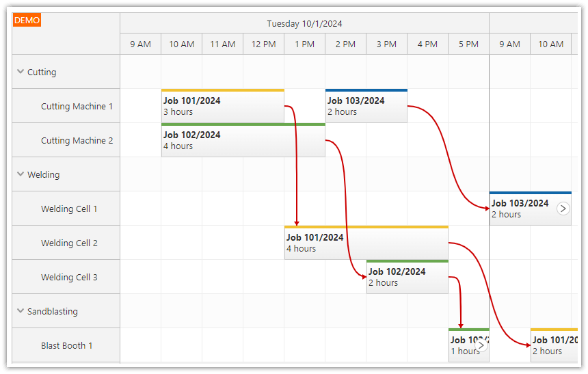Select the Tuesday 10/1/2024 date header
588x374 pixels.
(304, 23)
